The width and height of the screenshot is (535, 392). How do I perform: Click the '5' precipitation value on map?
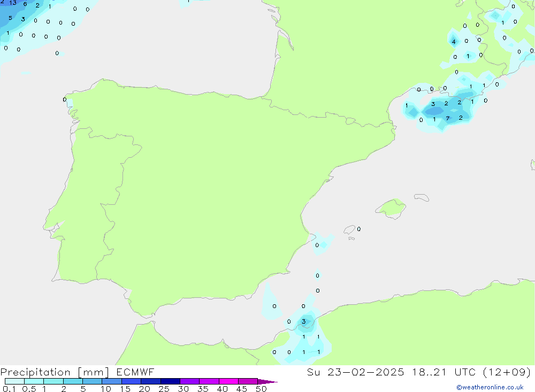click(x=10, y=18)
